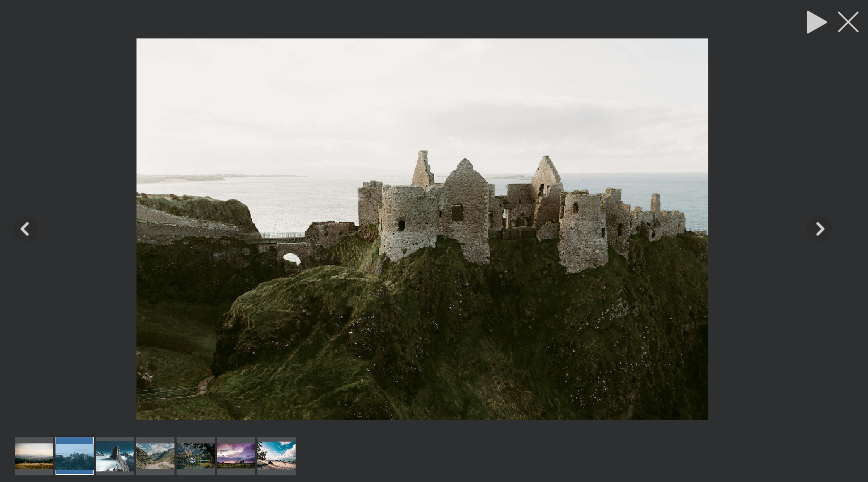The height and width of the screenshot is (482, 868).
Task: Advance to the next photo using right chevron
Action: tap(819, 229)
